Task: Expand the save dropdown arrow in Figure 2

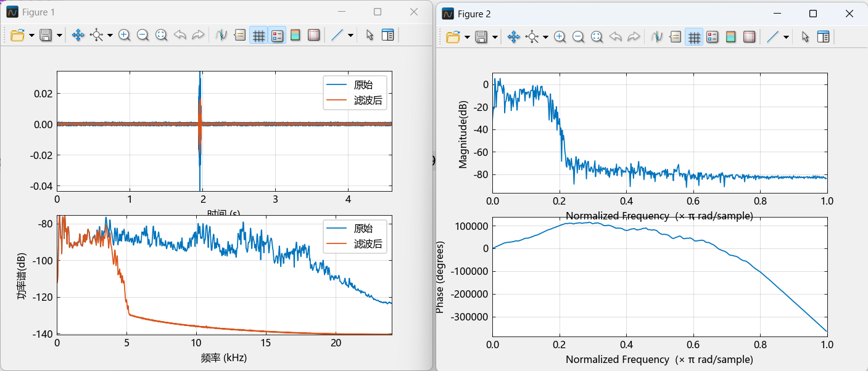Action: pos(495,38)
